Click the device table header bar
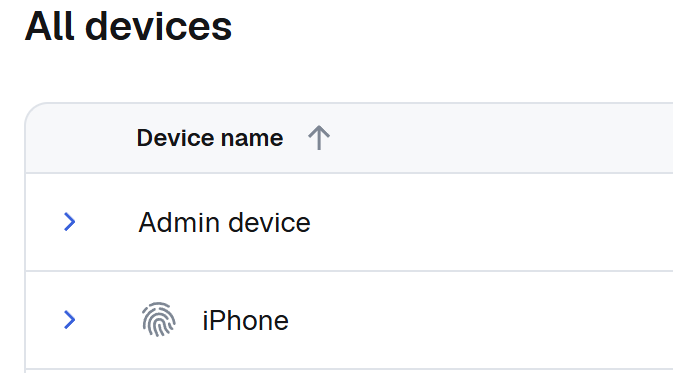Viewport: 673px width, 373px height. pos(349,138)
